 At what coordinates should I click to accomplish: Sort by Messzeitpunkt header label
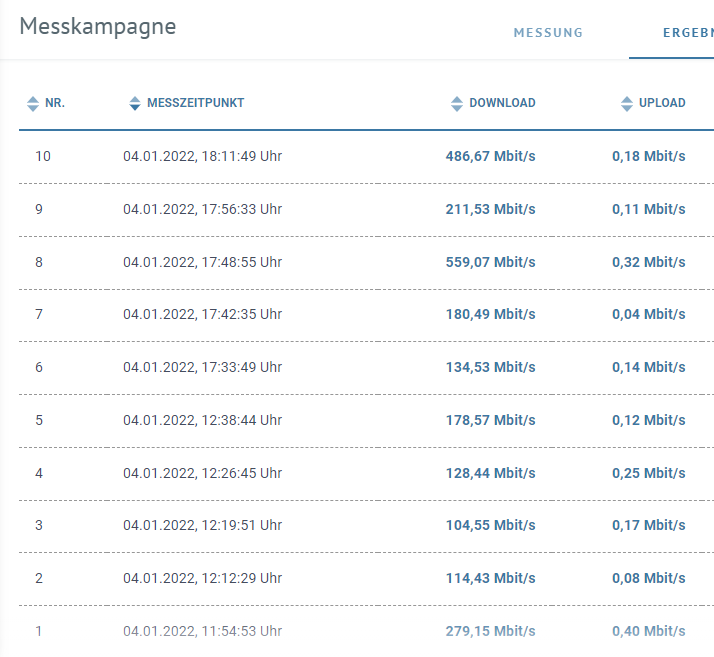click(196, 103)
